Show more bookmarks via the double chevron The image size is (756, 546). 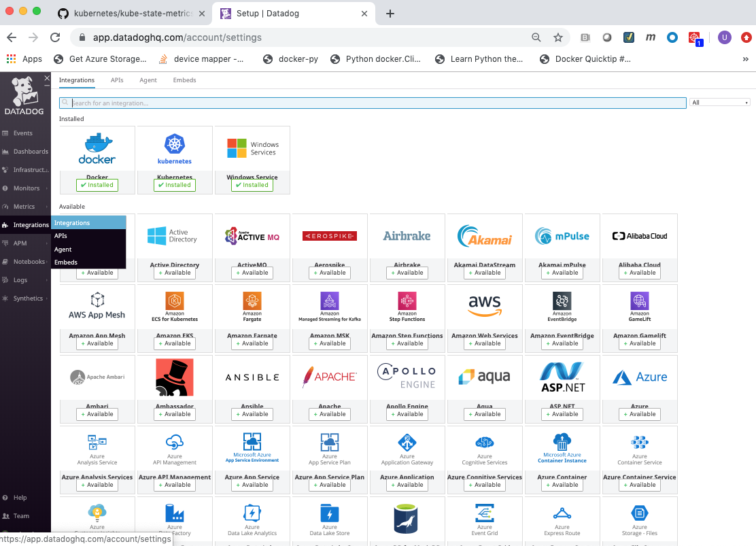tap(745, 59)
